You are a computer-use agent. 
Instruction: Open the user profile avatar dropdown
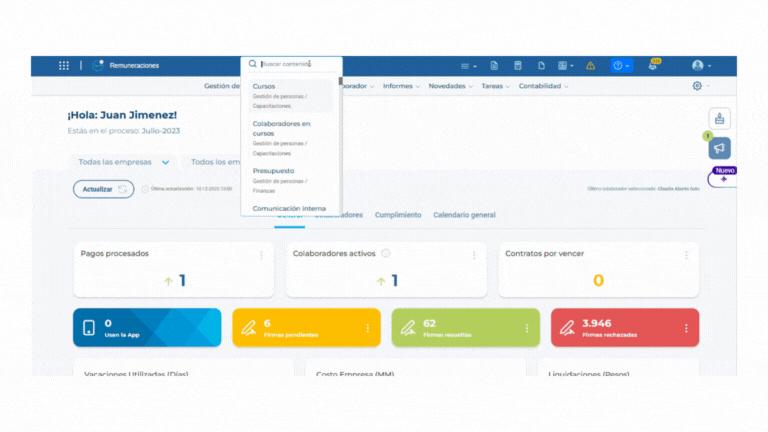pyautogui.click(x=701, y=66)
